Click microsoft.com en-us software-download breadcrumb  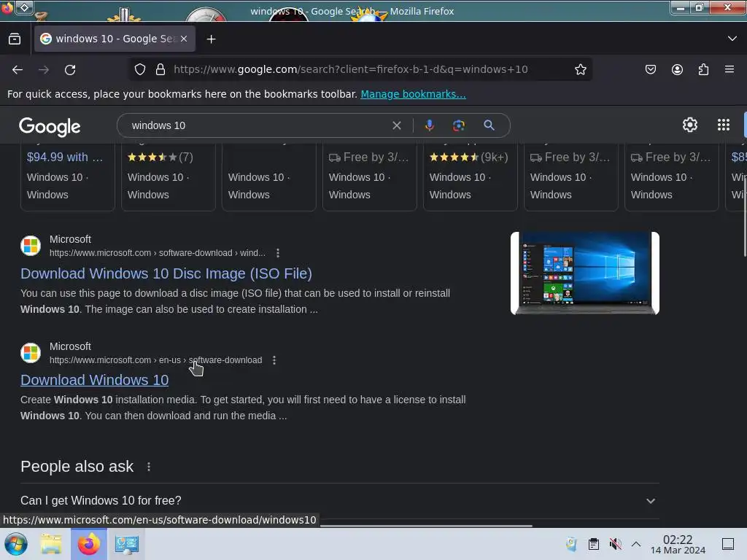[156, 360]
